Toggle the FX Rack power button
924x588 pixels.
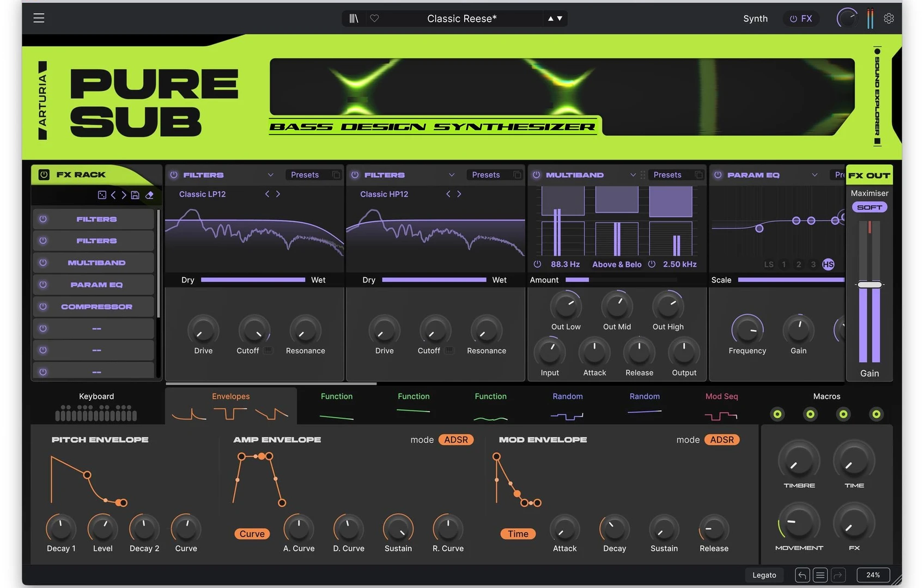click(x=44, y=175)
